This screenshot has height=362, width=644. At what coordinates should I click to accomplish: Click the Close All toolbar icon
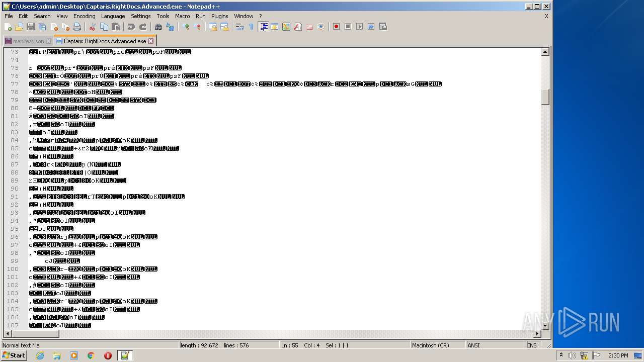(65, 27)
